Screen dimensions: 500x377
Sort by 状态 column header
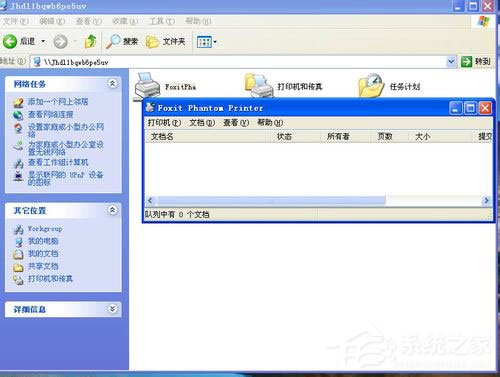click(x=295, y=136)
